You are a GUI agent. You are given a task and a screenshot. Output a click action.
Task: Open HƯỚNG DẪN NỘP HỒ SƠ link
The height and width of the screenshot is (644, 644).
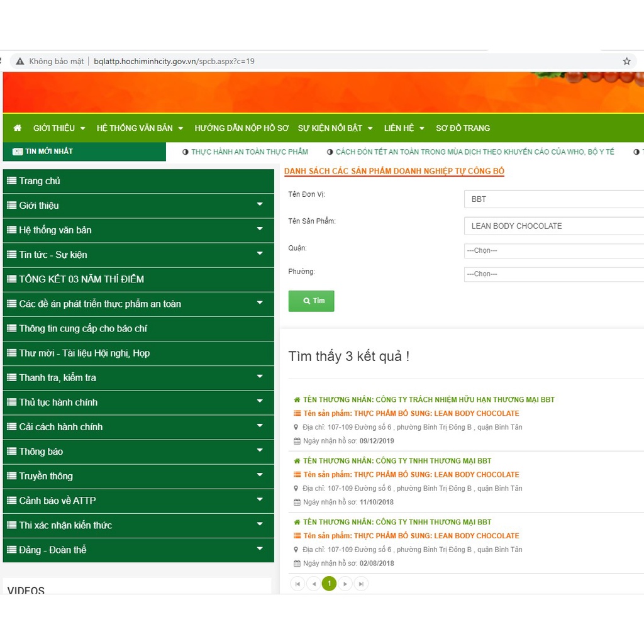click(241, 128)
